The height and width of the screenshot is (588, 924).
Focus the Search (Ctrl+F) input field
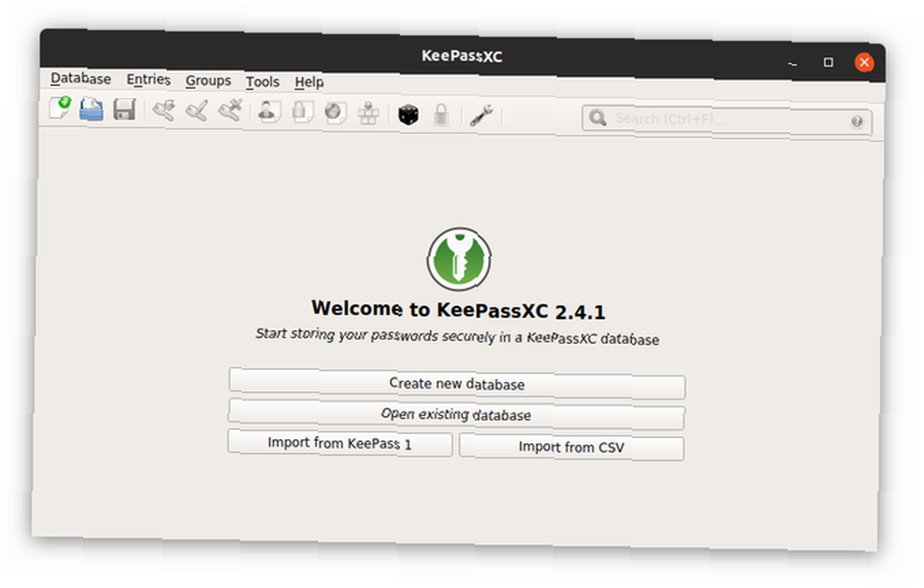(728, 119)
